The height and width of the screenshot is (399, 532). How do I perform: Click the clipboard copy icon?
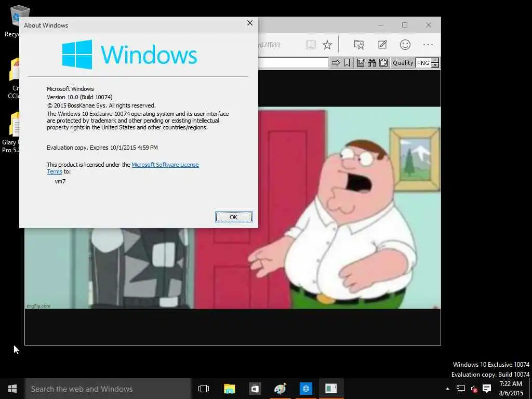point(383,63)
